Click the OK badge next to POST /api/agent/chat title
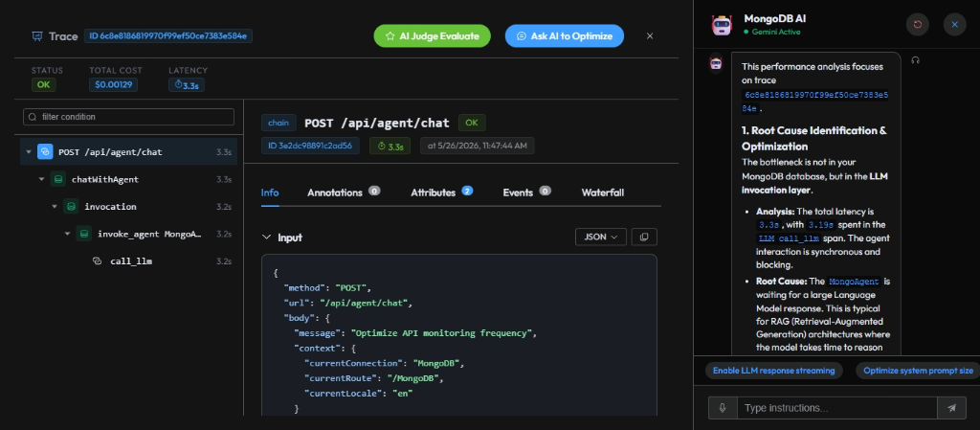 471,123
